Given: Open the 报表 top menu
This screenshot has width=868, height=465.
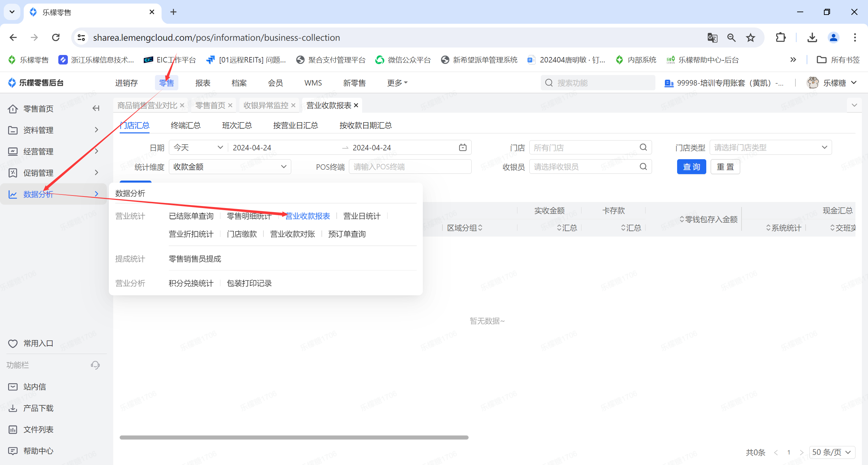Looking at the screenshot, I should pyautogui.click(x=203, y=83).
